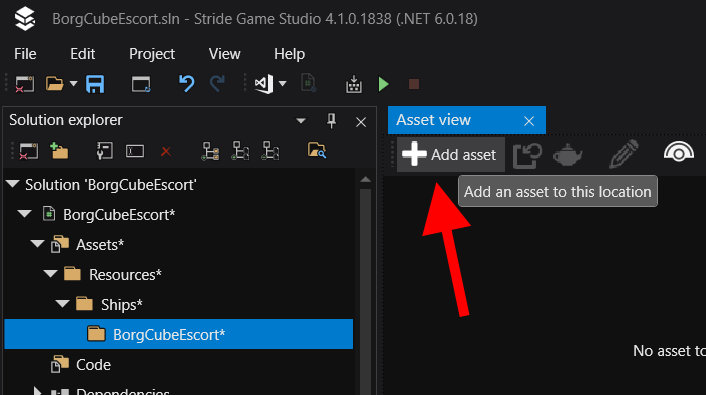Open the dropdown arrow beside the Visual Studio icon

(282, 84)
